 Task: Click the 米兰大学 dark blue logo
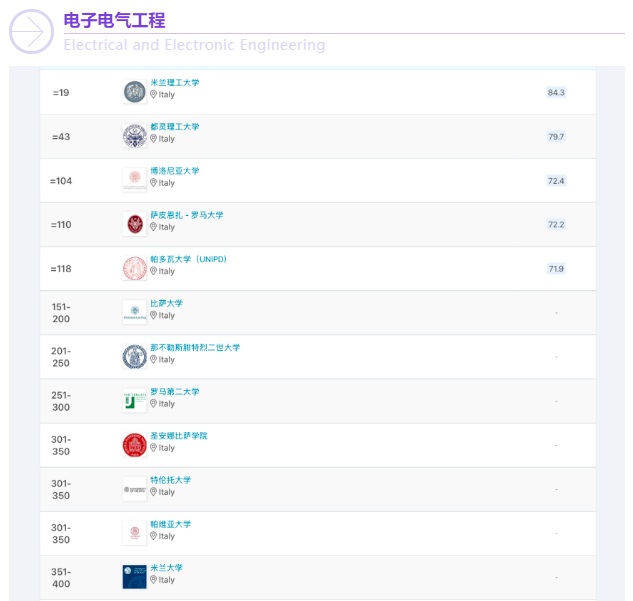point(134,577)
